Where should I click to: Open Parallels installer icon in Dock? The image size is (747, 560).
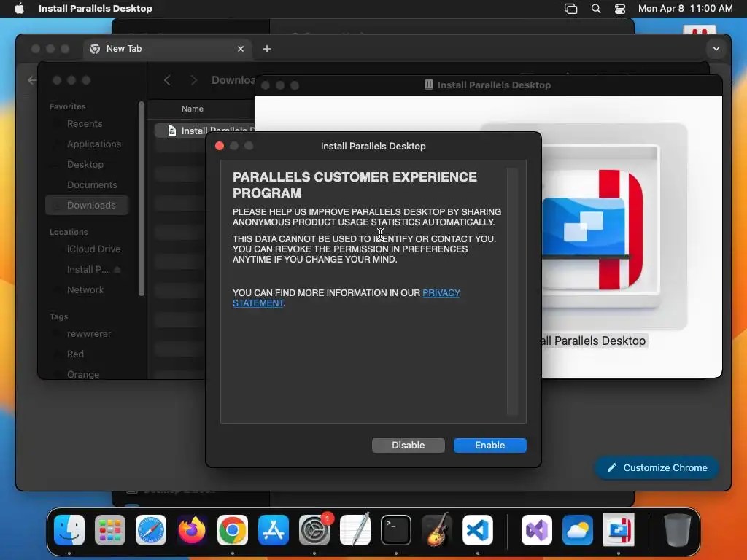coord(619,530)
